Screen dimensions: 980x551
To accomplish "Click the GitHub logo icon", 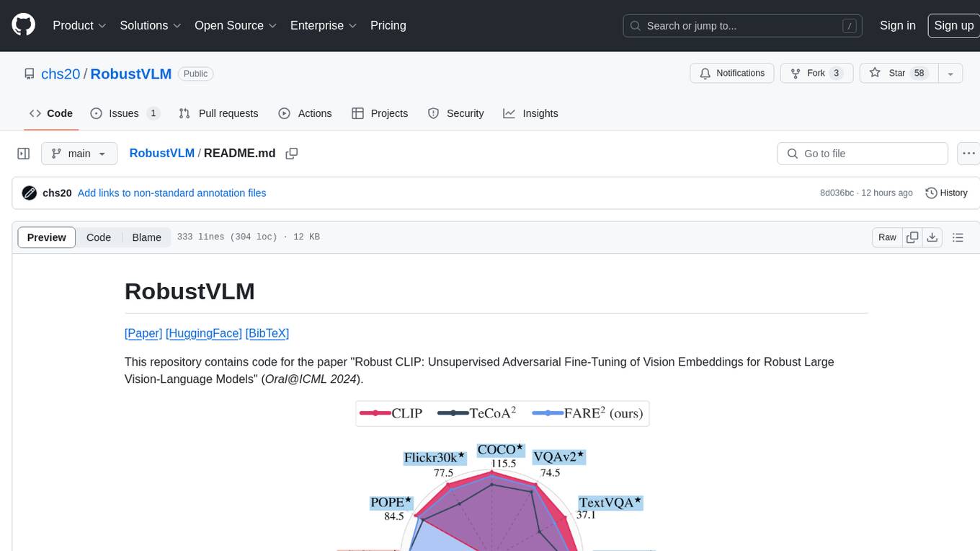I will pyautogui.click(x=24, y=25).
